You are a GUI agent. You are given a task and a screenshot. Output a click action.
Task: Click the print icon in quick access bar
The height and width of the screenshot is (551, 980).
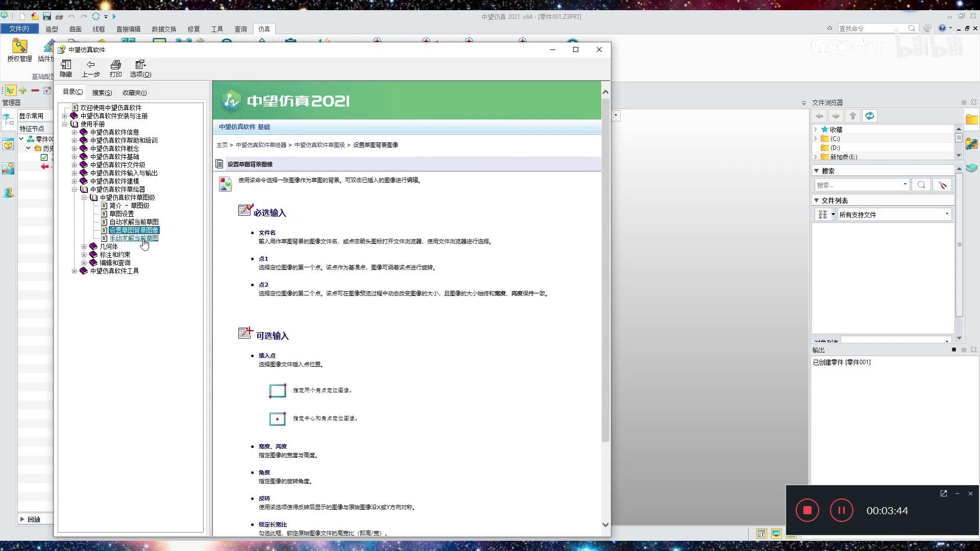pyautogui.click(x=59, y=16)
